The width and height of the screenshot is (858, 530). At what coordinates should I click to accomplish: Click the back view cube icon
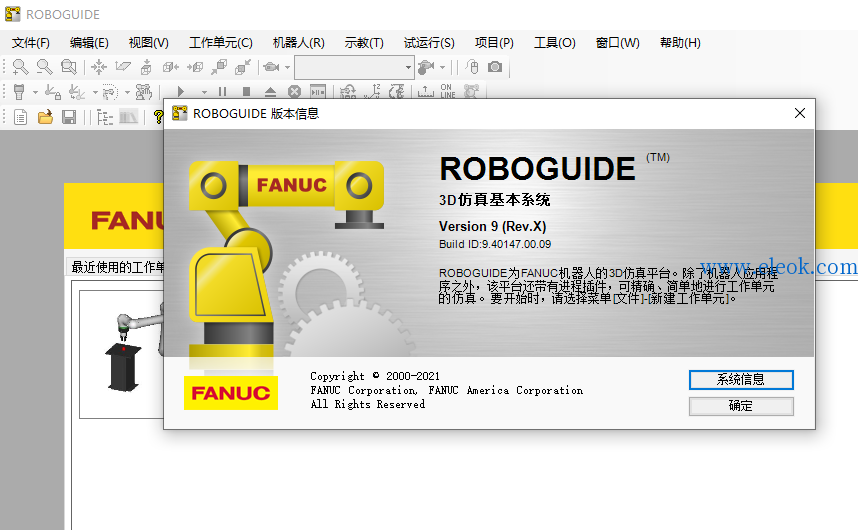click(243, 67)
